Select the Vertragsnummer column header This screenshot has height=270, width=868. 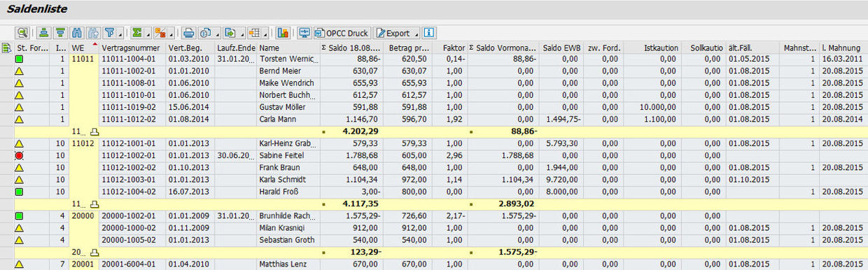pos(132,48)
